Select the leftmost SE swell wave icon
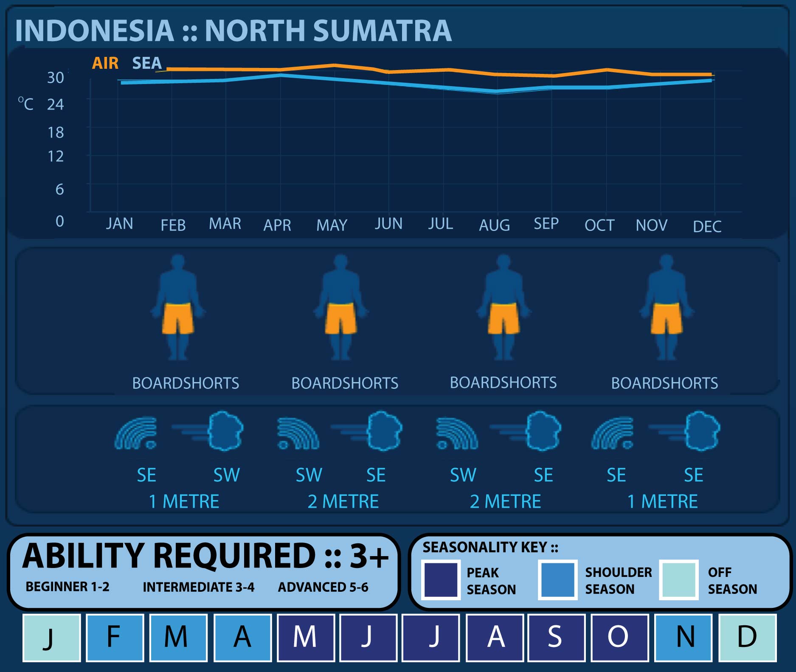The height and width of the screenshot is (672, 796). 136,433
